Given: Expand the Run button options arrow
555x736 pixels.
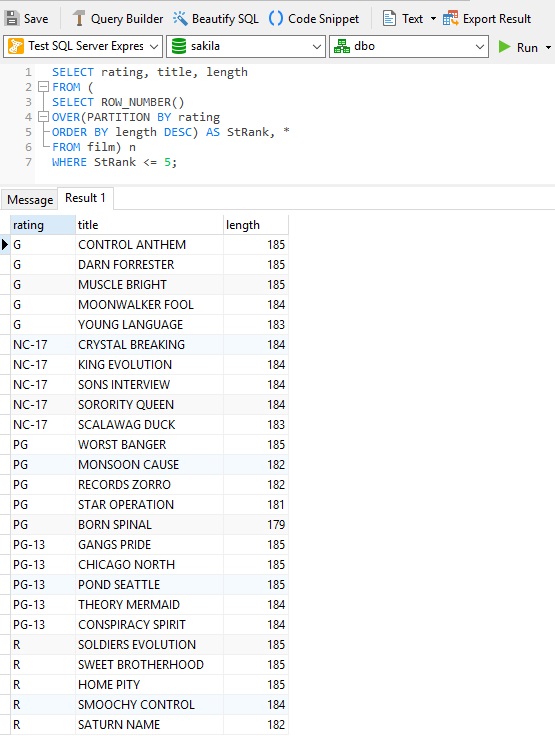Looking at the screenshot, I should point(548,47).
